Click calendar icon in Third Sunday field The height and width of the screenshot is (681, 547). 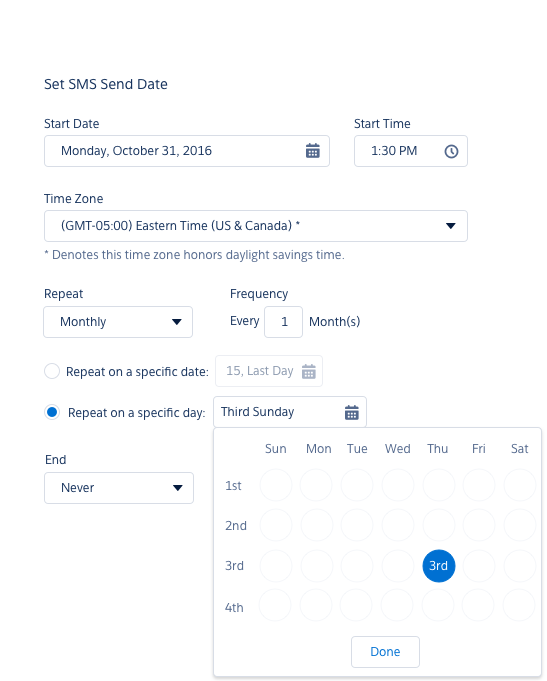(351, 412)
